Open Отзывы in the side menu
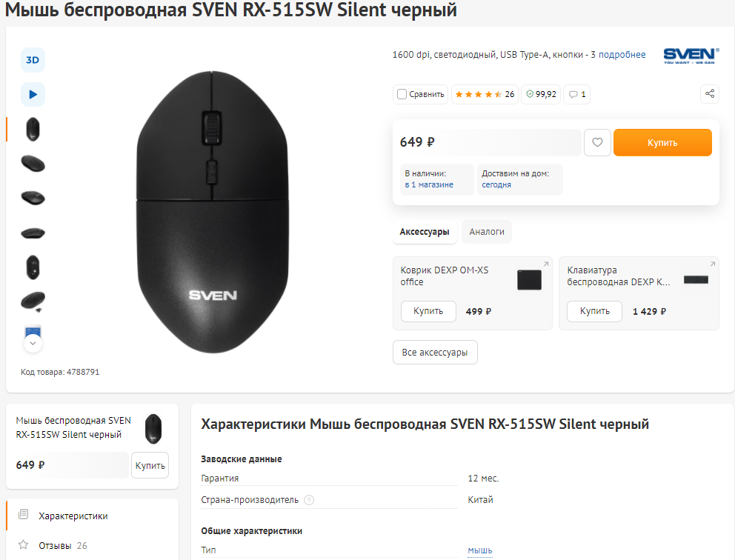 click(55, 545)
